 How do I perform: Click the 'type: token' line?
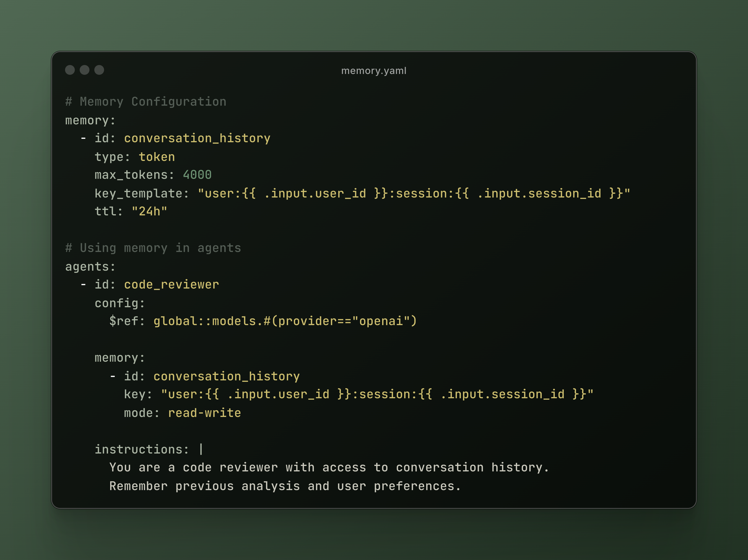click(x=135, y=157)
